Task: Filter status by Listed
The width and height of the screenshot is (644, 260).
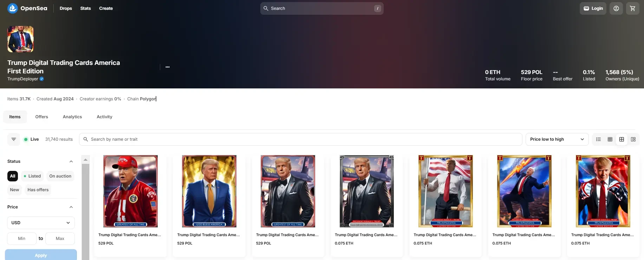Action: 32,176
